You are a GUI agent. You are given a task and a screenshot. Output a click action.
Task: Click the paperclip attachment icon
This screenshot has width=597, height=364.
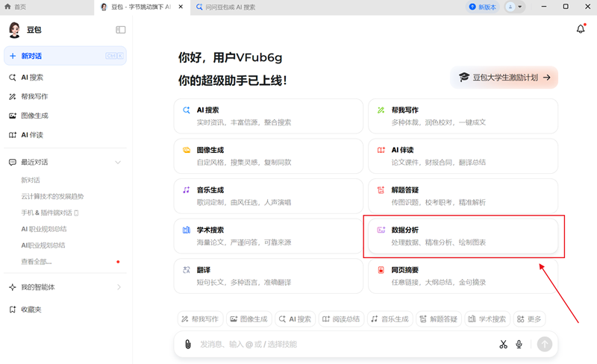188,344
